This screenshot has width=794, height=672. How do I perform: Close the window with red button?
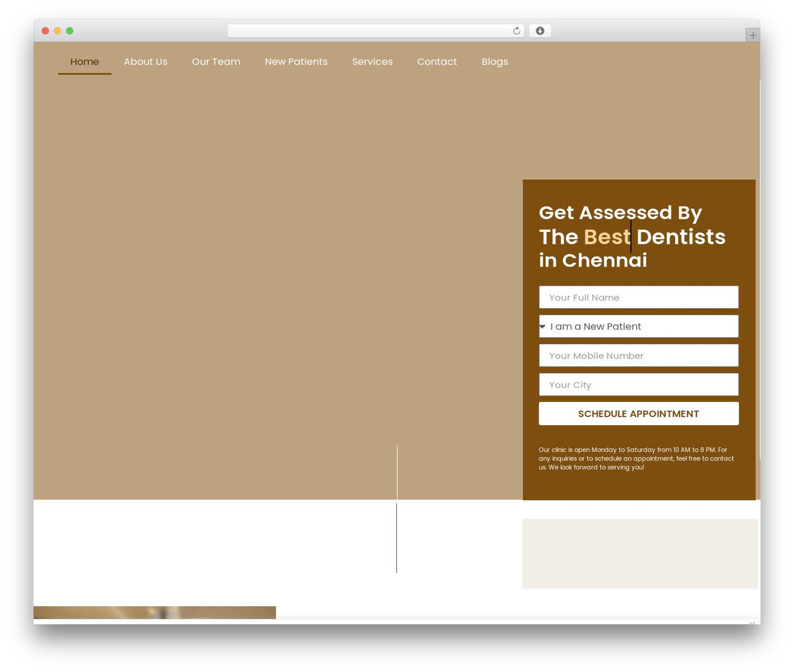click(x=45, y=31)
